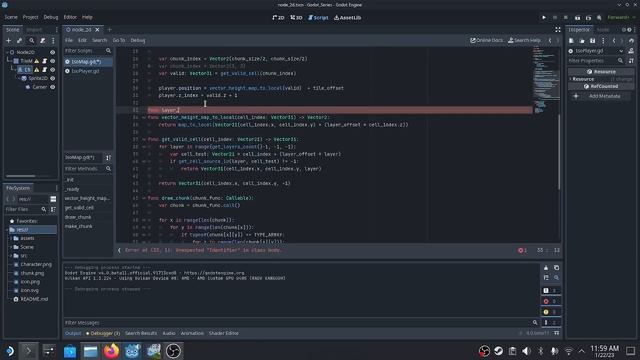
Task: Click the scene tree filter magnifier icon
Action: (31, 40)
